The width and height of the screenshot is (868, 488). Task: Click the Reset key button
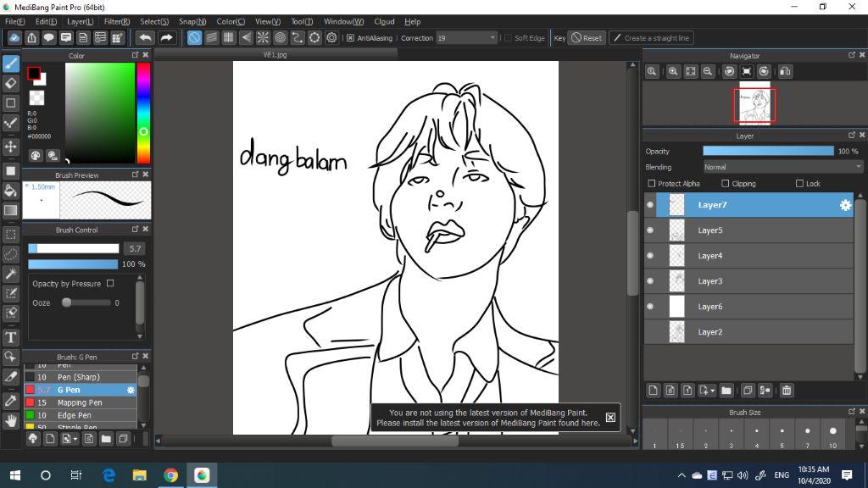[587, 38]
